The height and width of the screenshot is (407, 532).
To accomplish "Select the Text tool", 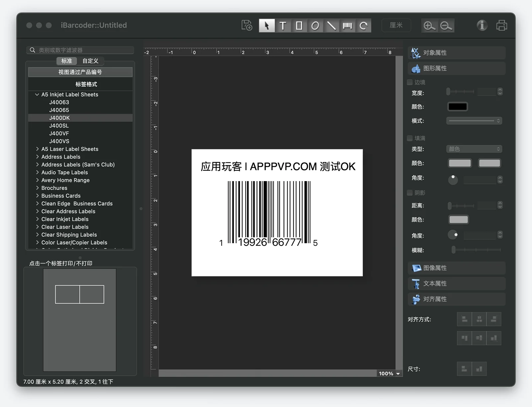I will tap(283, 26).
